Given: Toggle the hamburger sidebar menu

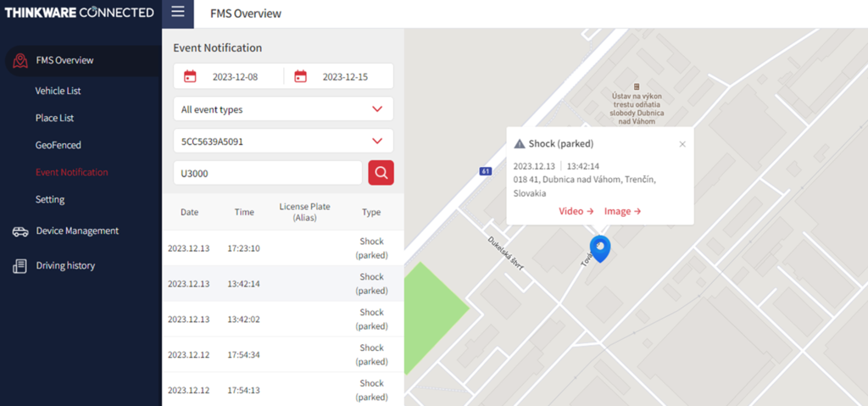Looking at the screenshot, I should pyautogui.click(x=177, y=13).
